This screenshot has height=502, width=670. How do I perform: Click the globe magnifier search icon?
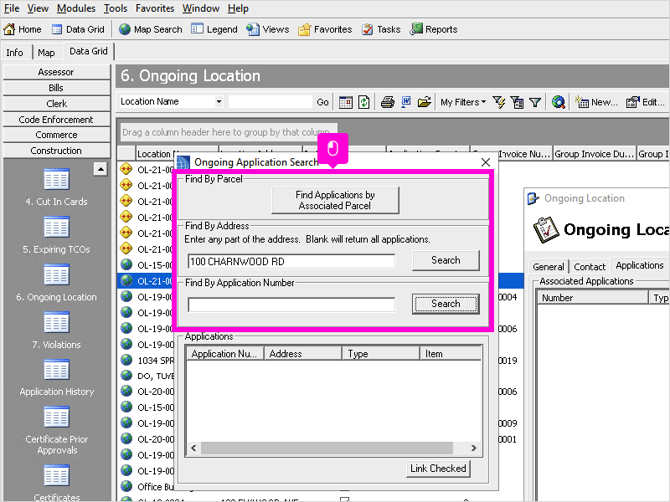pyautogui.click(x=558, y=102)
